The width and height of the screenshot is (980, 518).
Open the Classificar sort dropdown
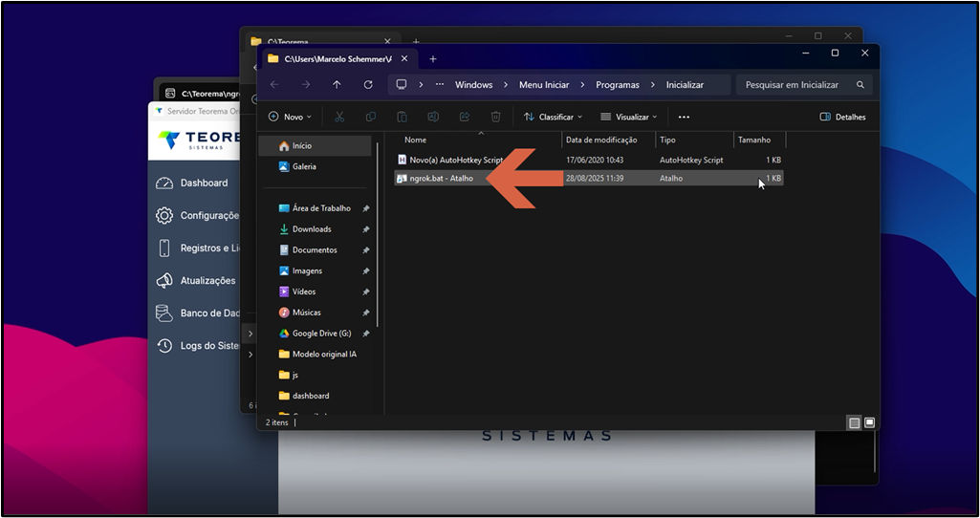(553, 117)
